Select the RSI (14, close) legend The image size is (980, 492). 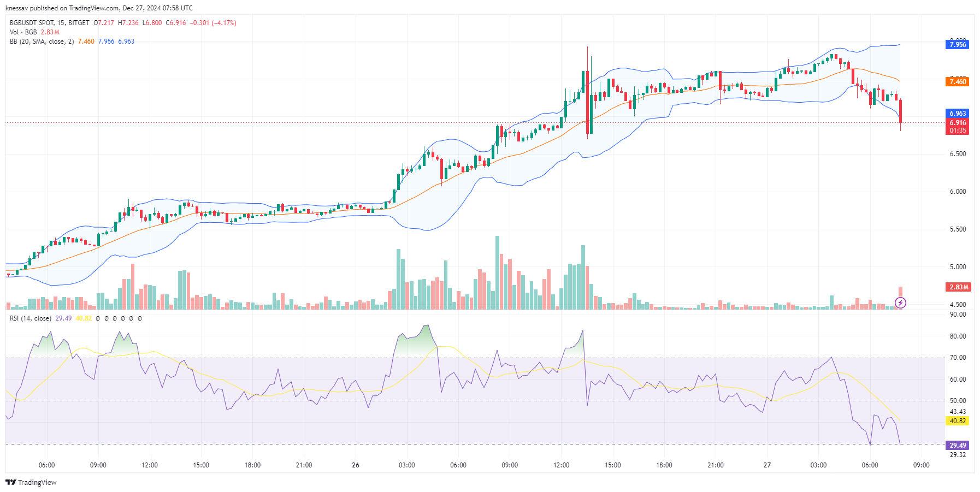(x=31, y=318)
